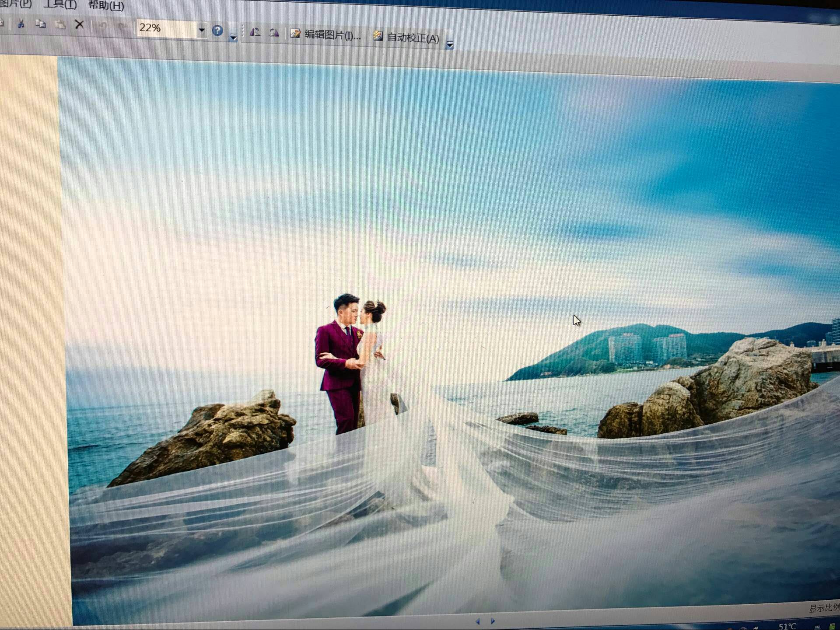Open the 图片(P) menu
Image resolution: width=840 pixels, height=630 pixels.
click(x=16, y=4)
